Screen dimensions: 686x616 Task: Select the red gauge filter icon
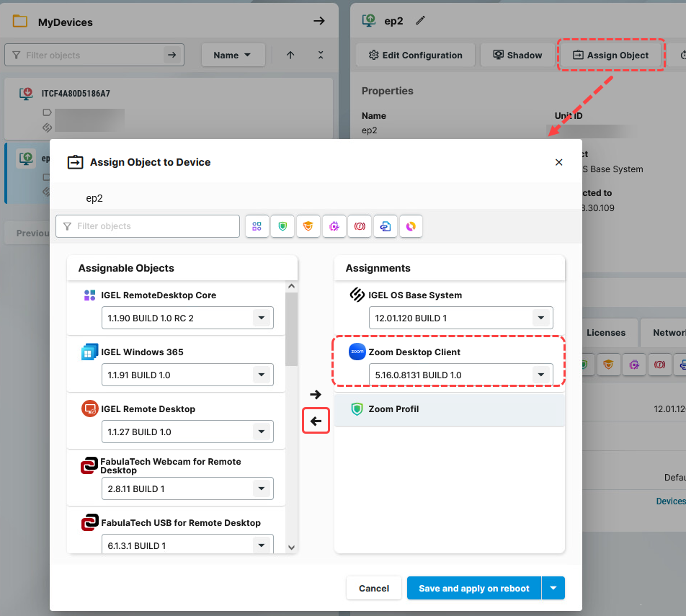pyautogui.click(x=360, y=226)
